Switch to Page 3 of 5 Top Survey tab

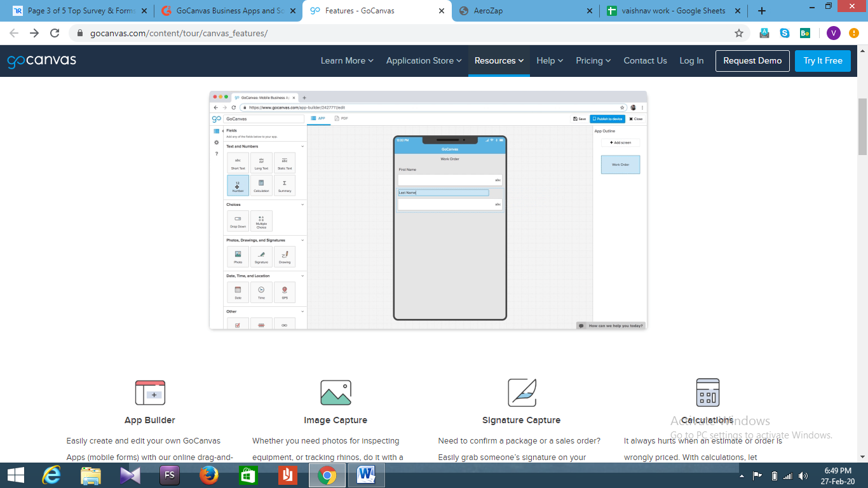pyautogui.click(x=79, y=11)
